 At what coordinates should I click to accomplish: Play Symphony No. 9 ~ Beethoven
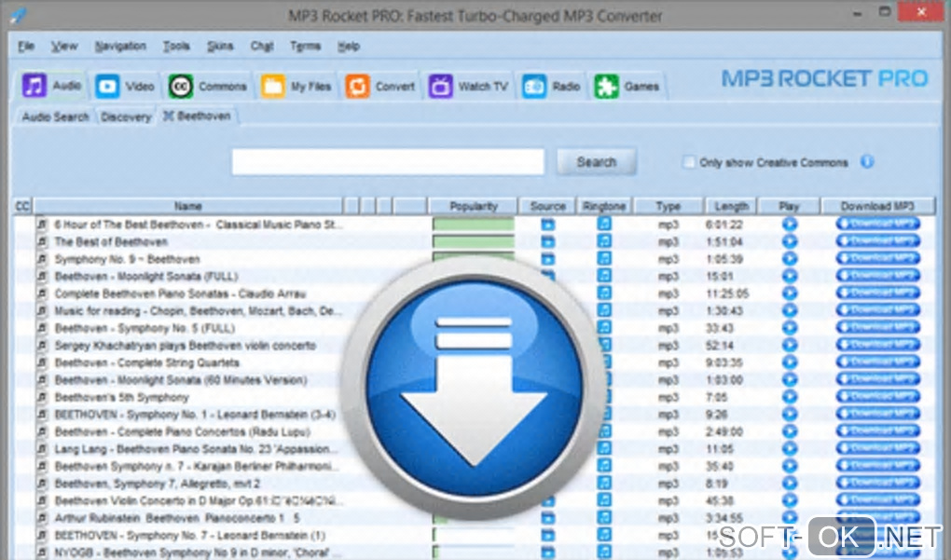tap(789, 259)
